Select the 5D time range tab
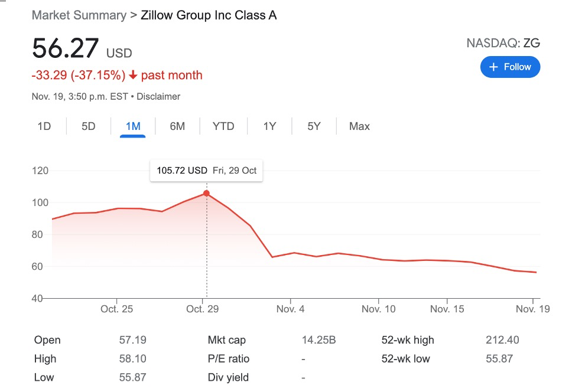The height and width of the screenshot is (392, 572). point(88,126)
